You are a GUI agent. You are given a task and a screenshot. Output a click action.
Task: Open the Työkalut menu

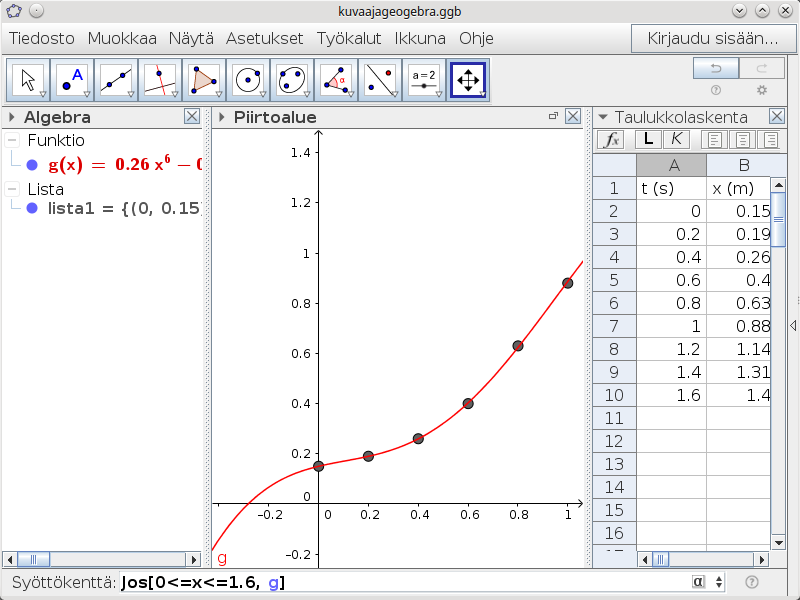[351, 39]
